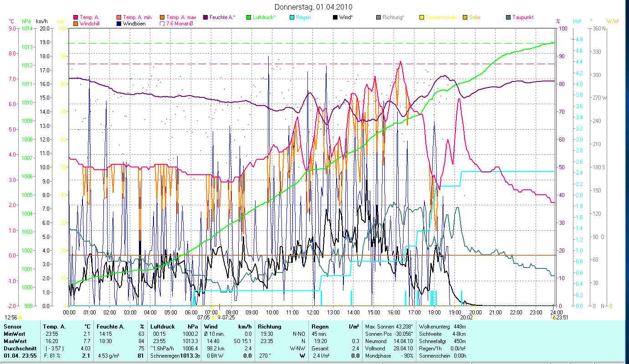Click the Sonnenschein 0.00h entry
The width and height of the screenshot is (629, 364).
point(442,356)
